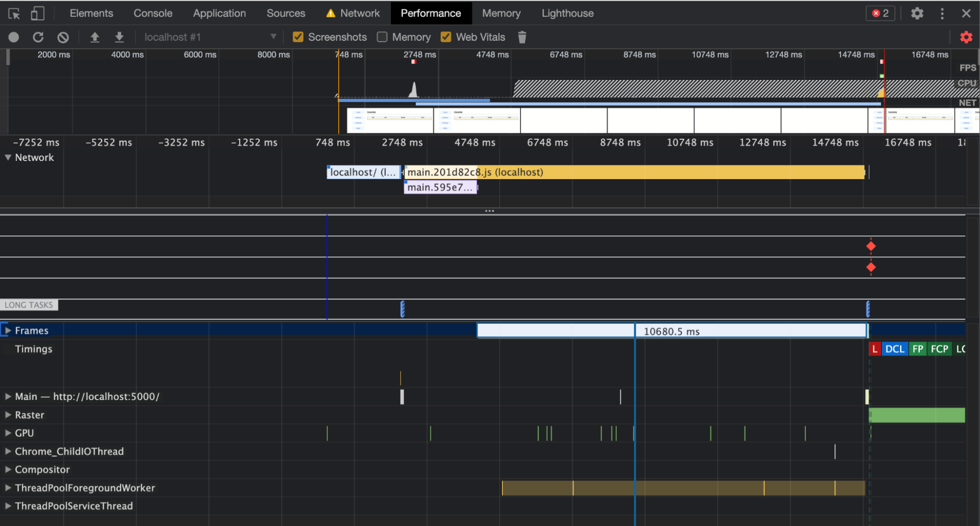This screenshot has height=526, width=980.
Task: Collapse the Network track
Action: tap(8, 158)
